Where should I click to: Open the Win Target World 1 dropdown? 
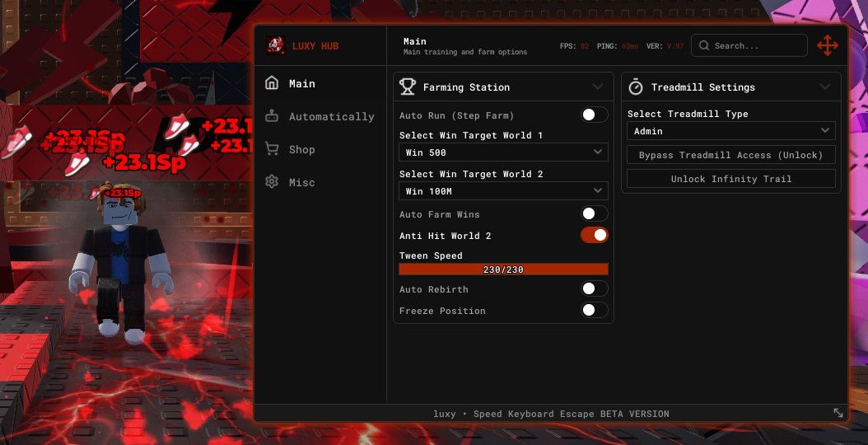click(x=503, y=152)
